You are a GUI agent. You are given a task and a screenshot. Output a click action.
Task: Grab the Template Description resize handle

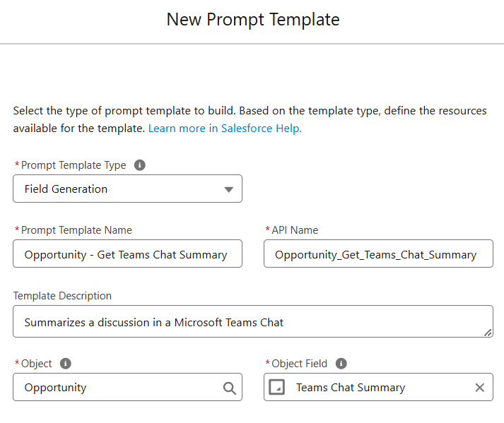488,333
